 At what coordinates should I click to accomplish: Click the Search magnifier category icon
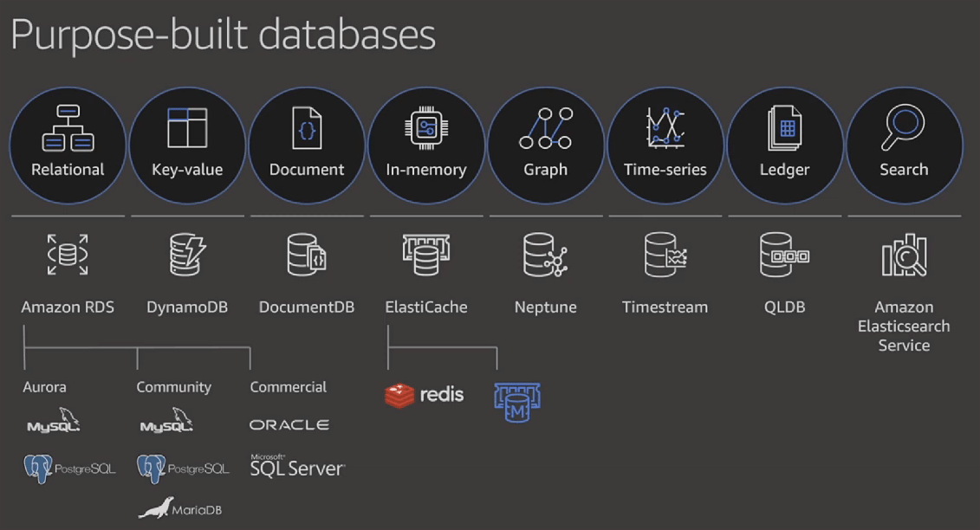pos(904,127)
